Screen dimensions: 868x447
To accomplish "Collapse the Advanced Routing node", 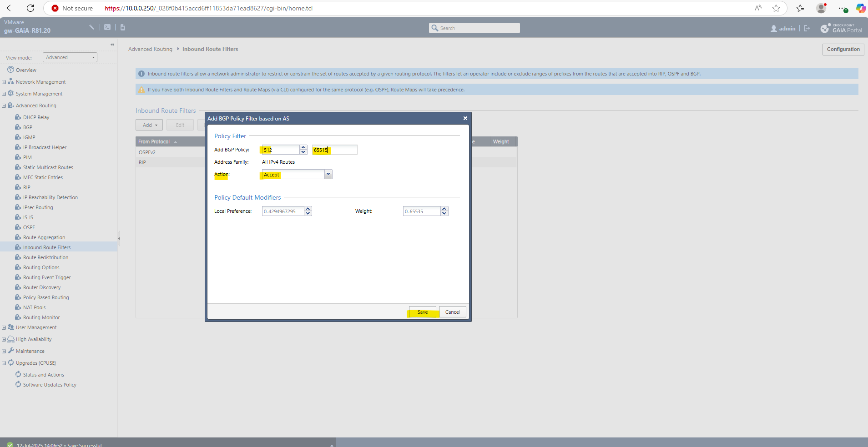I will click(x=4, y=105).
